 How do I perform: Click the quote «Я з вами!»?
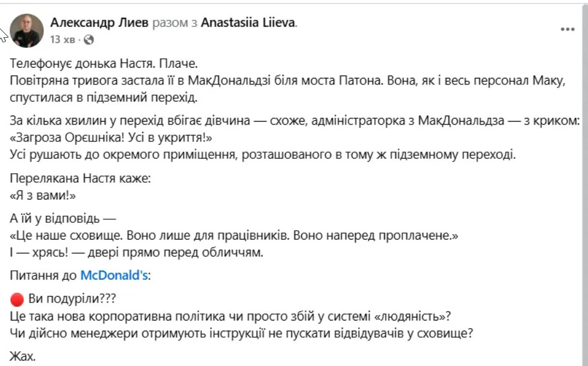coord(44,195)
